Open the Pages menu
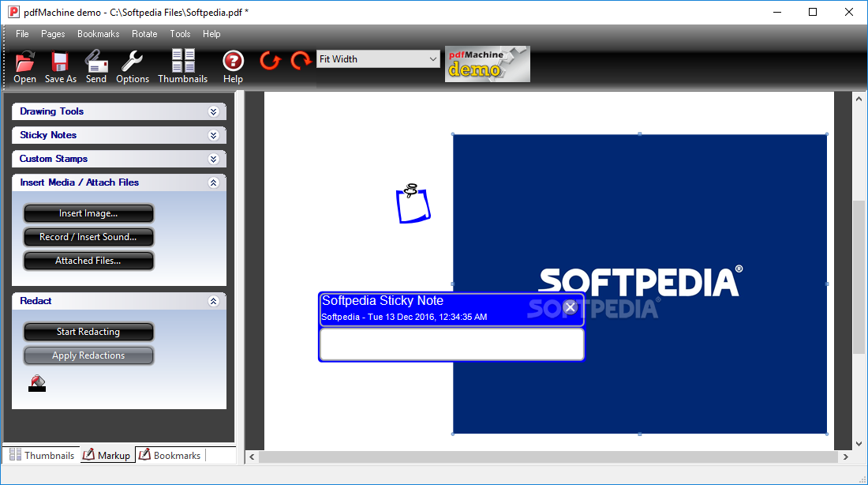Screen dimensions: 868x485 53,34
